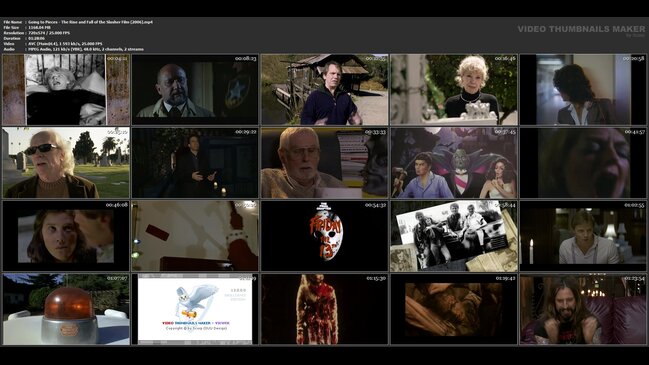Select the black-and-white group photo collage thumbnail
This screenshot has height=365, width=649.
tap(454, 236)
